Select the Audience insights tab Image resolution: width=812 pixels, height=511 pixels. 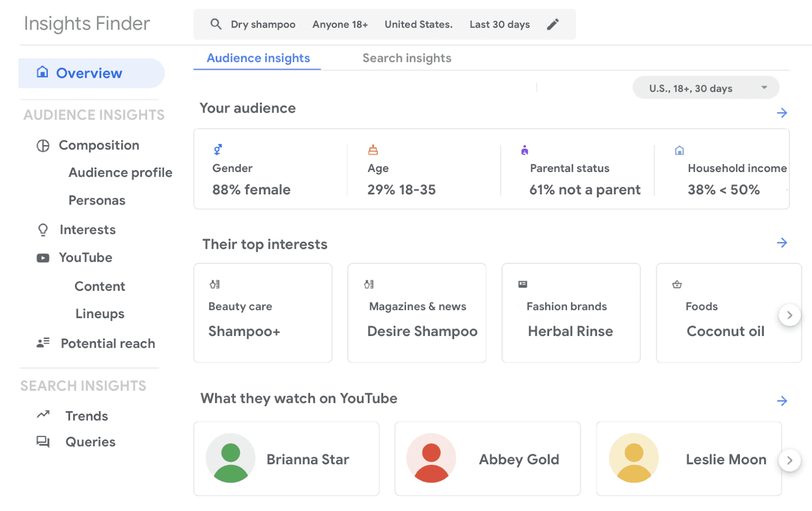click(x=258, y=58)
